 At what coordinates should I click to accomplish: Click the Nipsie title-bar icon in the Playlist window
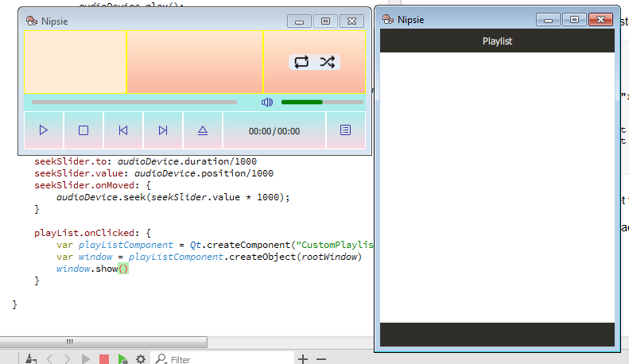coord(388,19)
